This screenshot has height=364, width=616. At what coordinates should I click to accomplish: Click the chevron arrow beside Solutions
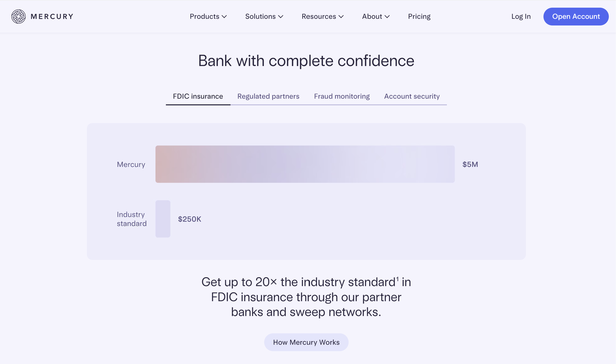[281, 17]
